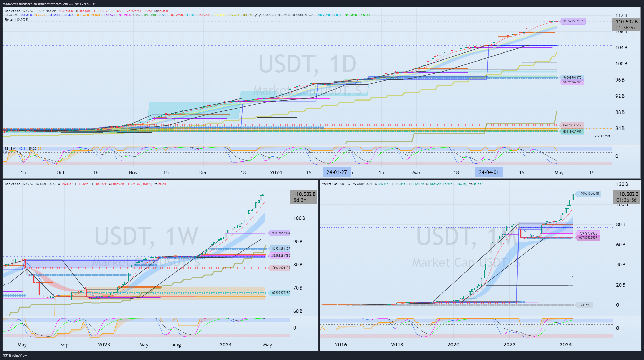Screen dimensions: 644x360
Task: Click the 110501606248 label on the monthly chart
Action: point(588,194)
